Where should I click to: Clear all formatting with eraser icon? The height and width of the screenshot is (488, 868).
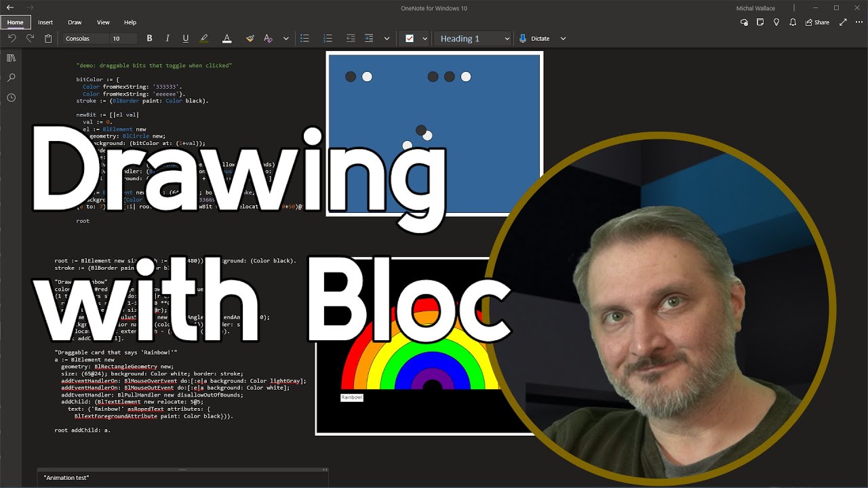point(268,39)
